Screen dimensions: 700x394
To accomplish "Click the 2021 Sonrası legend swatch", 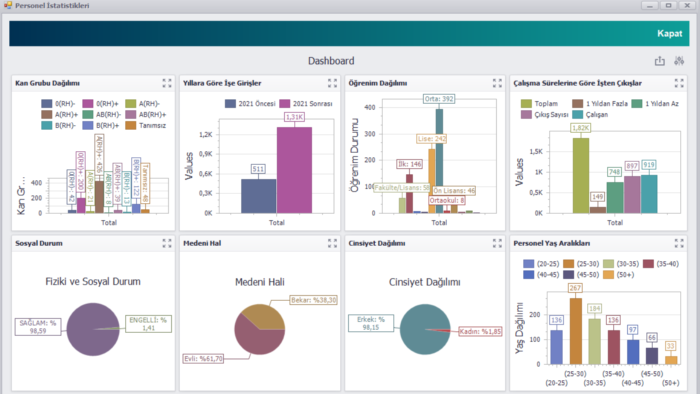I will pyautogui.click(x=284, y=104).
